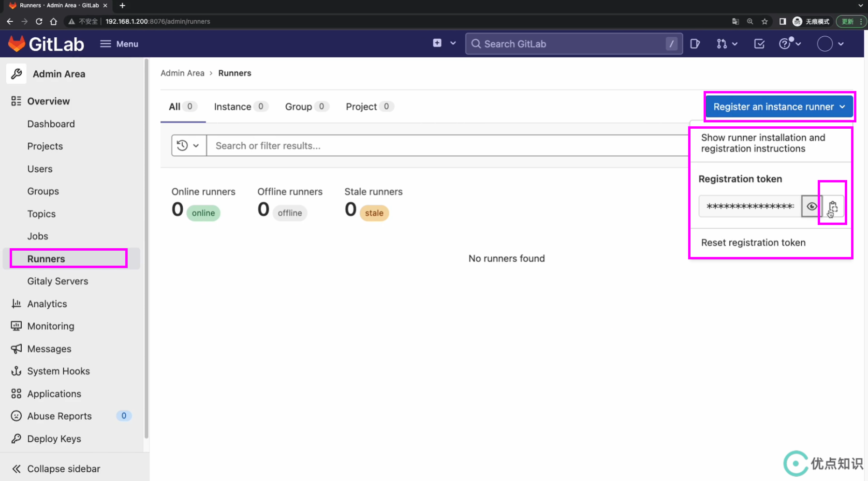Collapse sidebar using double-chevron icon
The width and height of the screenshot is (868, 481).
click(16, 469)
